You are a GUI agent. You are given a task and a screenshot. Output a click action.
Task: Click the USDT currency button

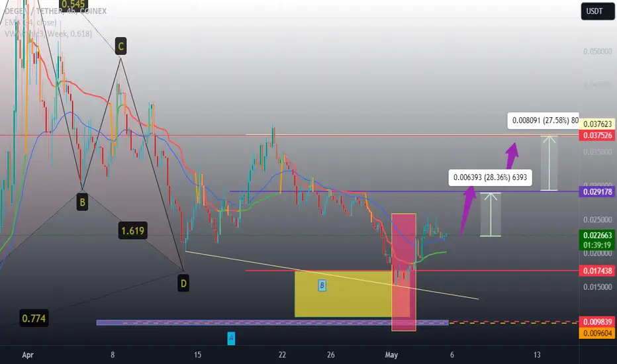pos(598,11)
